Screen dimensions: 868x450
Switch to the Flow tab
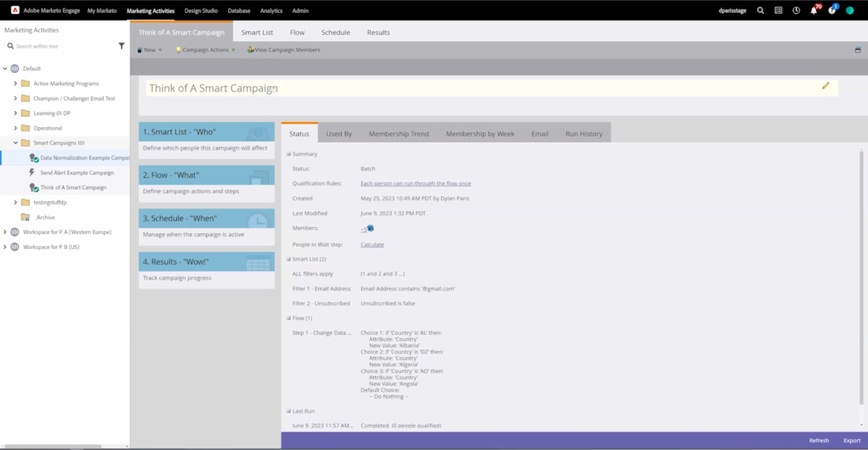pos(297,32)
